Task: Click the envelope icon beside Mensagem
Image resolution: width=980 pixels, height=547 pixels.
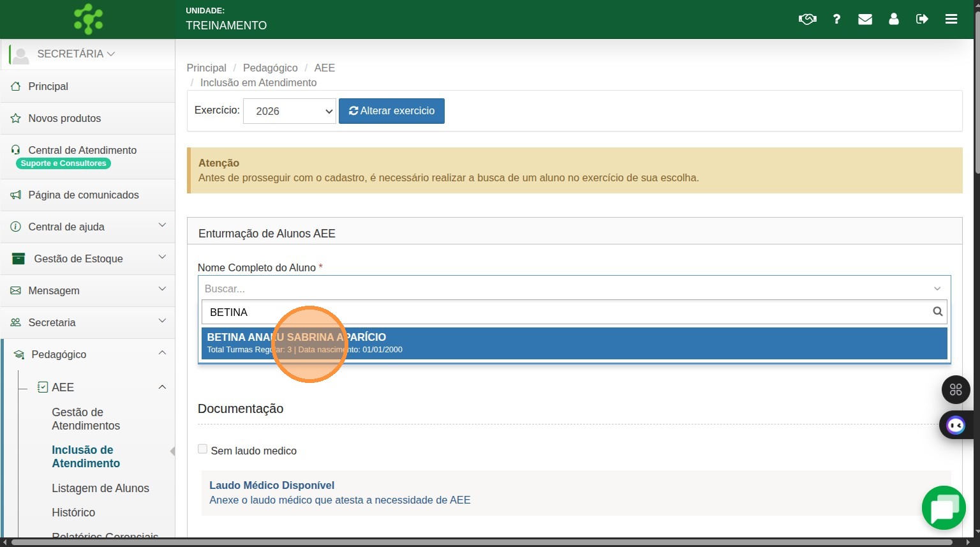Action: 16,290
